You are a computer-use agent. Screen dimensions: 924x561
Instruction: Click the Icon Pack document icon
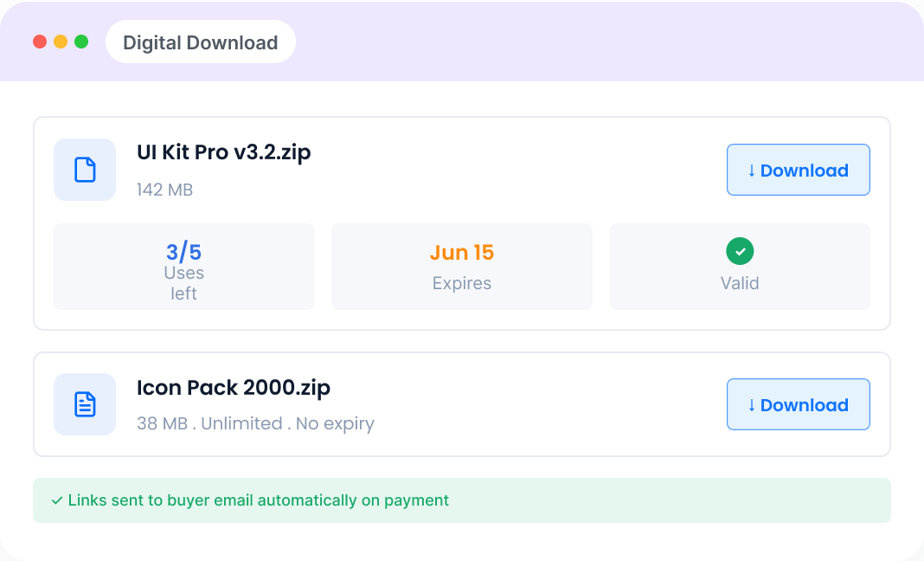[85, 404]
